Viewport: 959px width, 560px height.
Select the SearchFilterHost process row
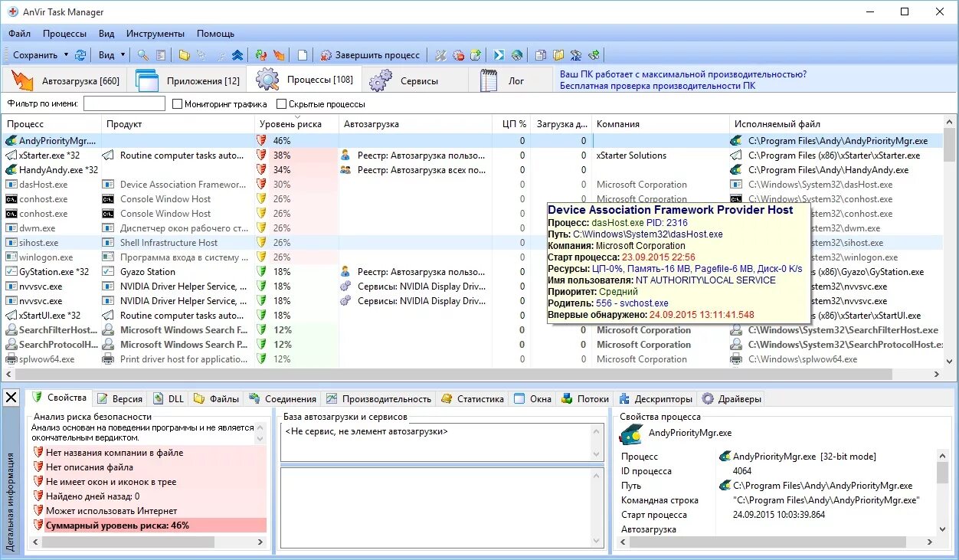tap(473, 330)
